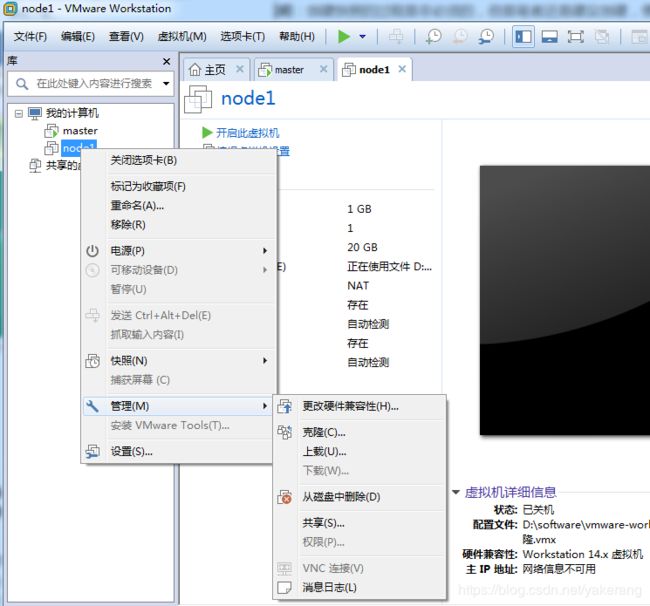Click the hardware compatibility upgrade icon
This screenshot has height=606, width=650.
(x=284, y=406)
